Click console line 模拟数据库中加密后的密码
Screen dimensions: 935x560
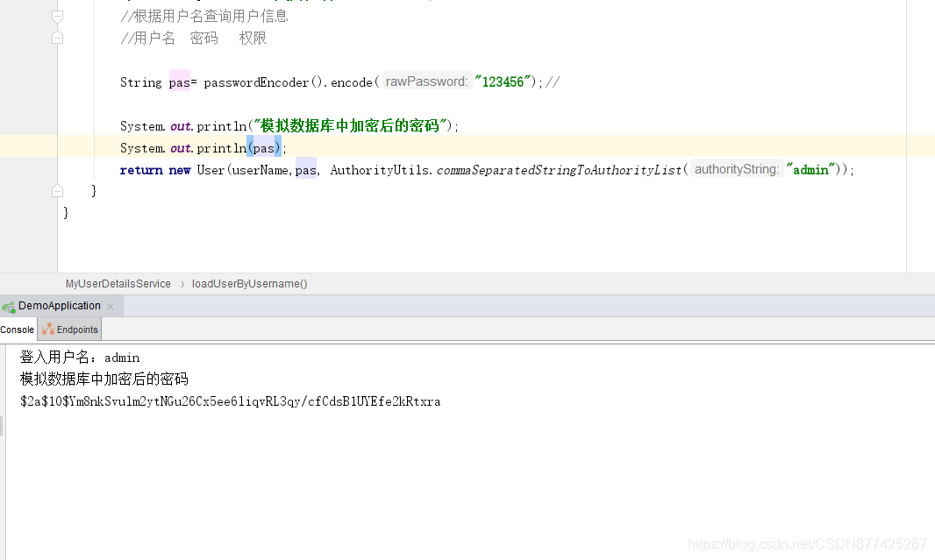coord(104,379)
